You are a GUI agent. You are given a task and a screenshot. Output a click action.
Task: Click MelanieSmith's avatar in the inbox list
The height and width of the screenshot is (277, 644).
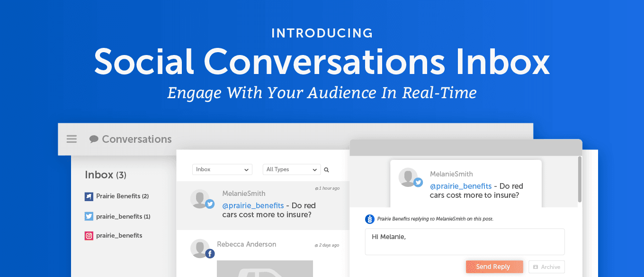pyautogui.click(x=200, y=199)
